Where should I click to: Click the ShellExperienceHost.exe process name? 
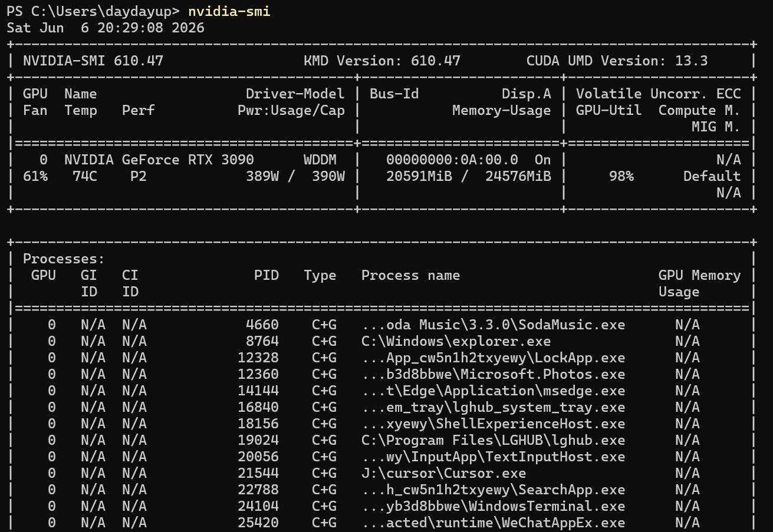(x=493, y=424)
